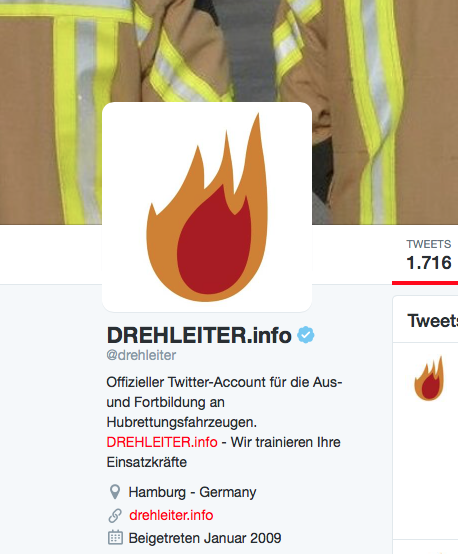Click the DREHLEITER.info profile display name
This screenshot has height=554, width=458.
point(199,335)
